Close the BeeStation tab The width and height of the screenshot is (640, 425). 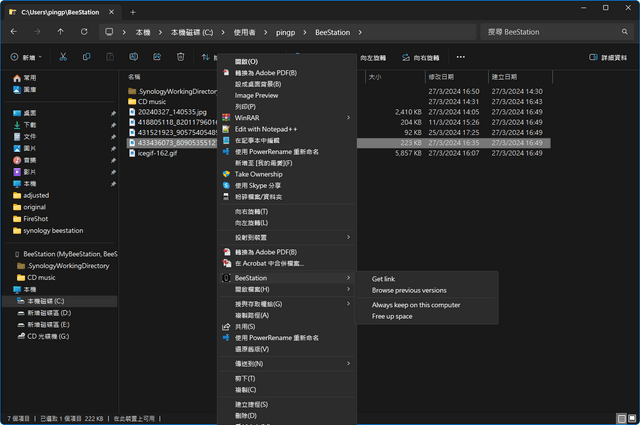click(x=111, y=12)
